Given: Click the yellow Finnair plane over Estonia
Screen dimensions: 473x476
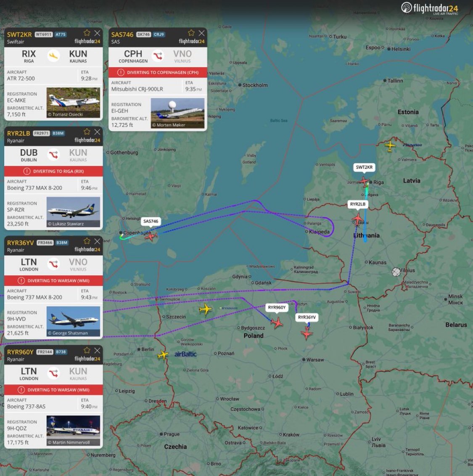Looking at the screenshot, I should coord(390,146).
